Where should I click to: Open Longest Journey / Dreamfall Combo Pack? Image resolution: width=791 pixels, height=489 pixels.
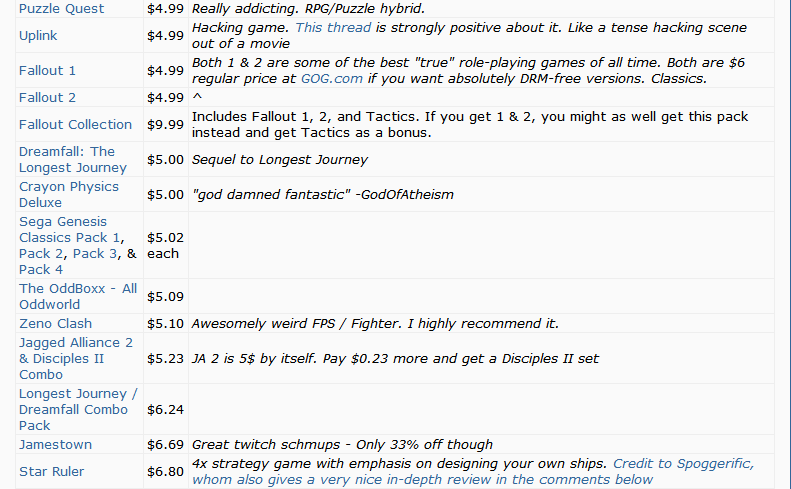(x=78, y=410)
